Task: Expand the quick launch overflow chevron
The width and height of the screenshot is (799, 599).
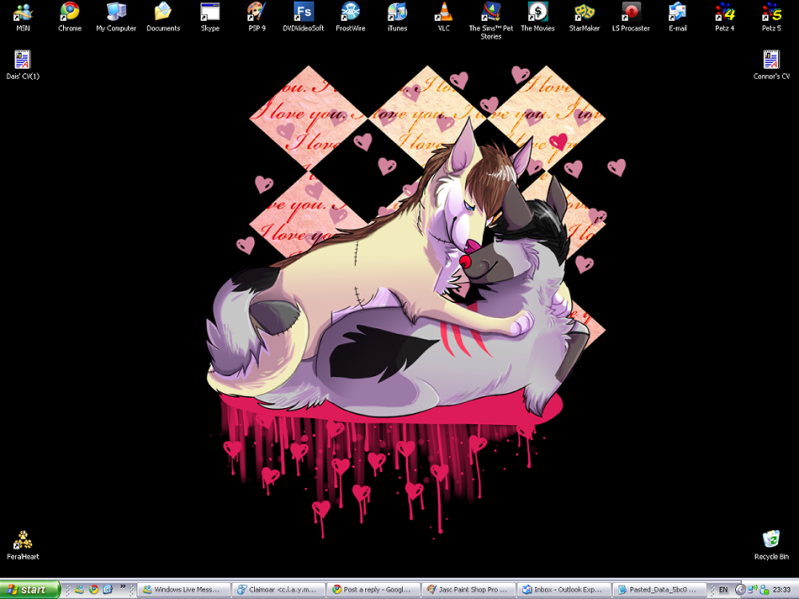Action: tap(123, 587)
